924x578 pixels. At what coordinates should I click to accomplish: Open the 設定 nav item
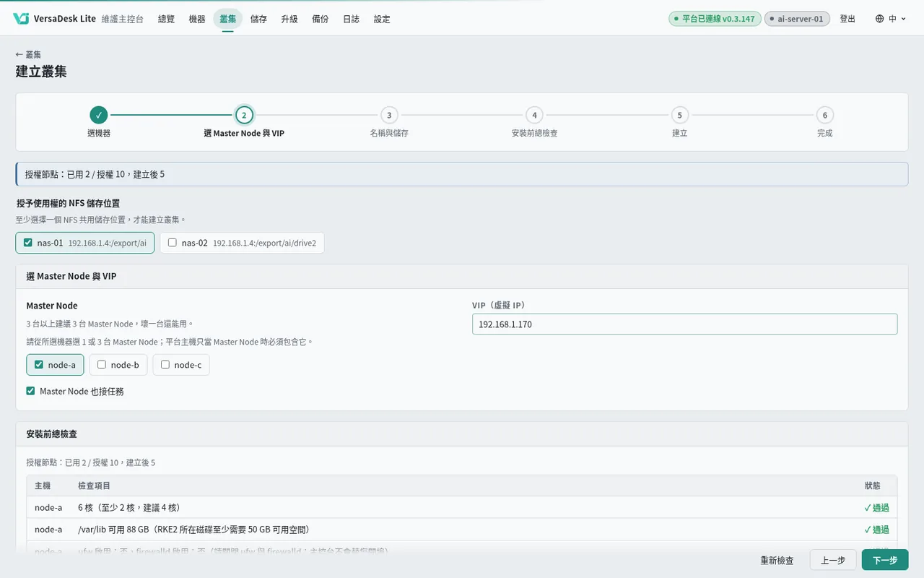tap(382, 19)
